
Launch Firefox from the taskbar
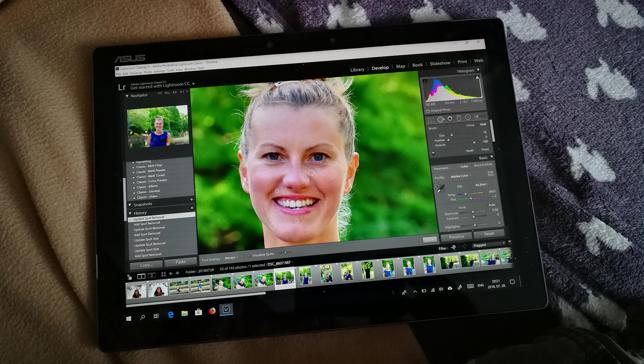(212, 311)
